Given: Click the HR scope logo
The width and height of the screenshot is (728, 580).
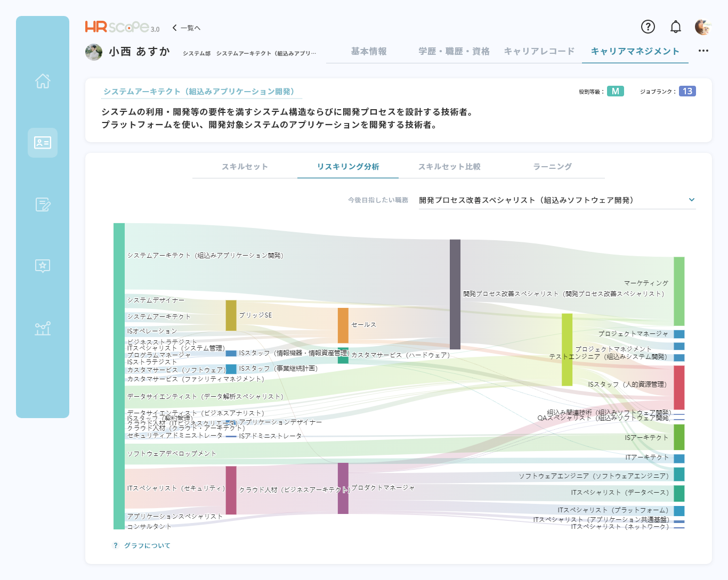Looking at the screenshot, I should 122,27.
